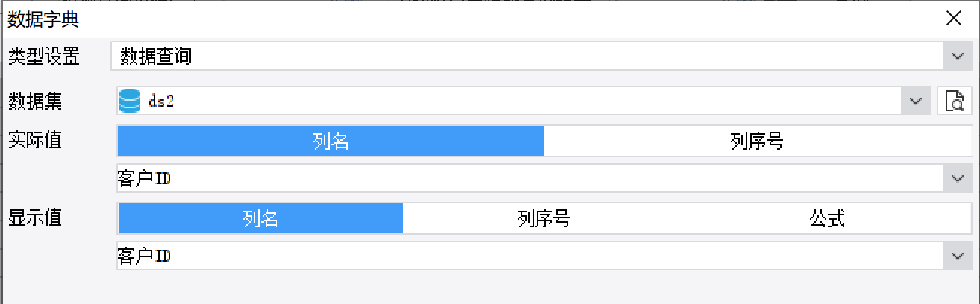Viewport: 980px width, 304px height.
Task: Click the 显示值 客户ID column field
Action: click(x=522, y=256)
